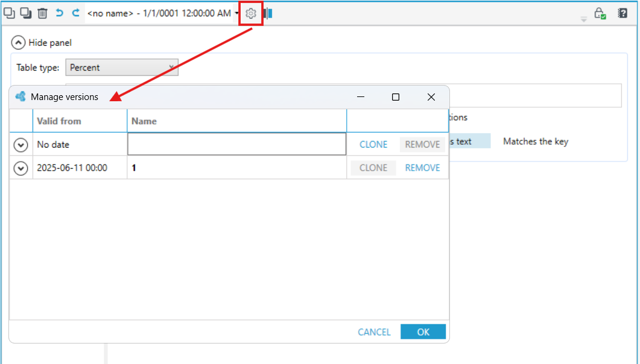Open Manage versions via the gear icon
The width and height of the screenshot is (640, 364).
pos(250,13)
